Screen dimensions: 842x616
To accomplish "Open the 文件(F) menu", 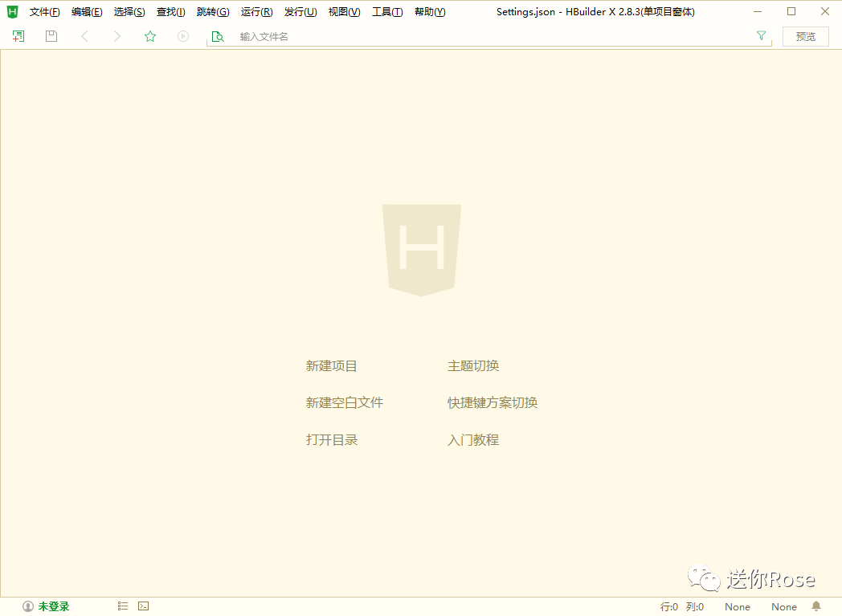I will [44, 12].
